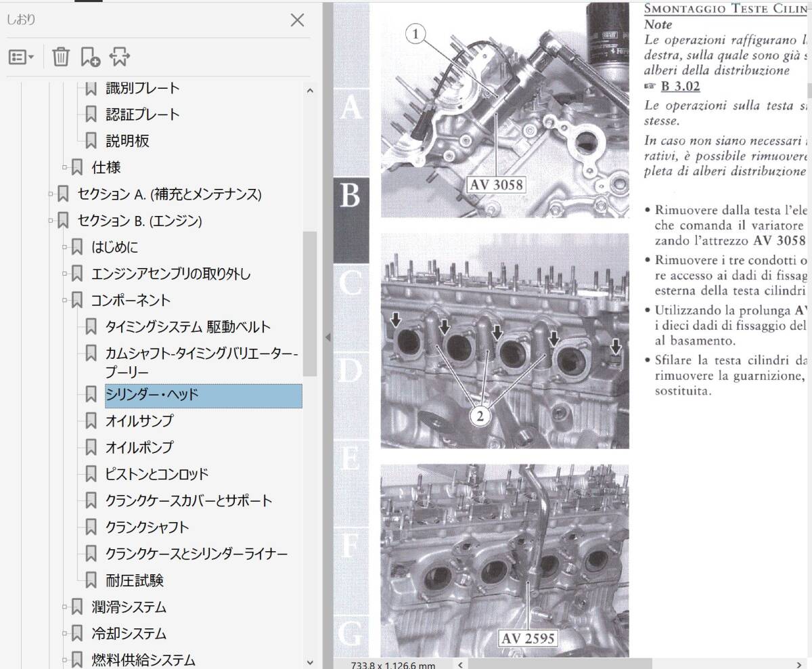Expand the 燃料供給システム bookmark node
Screen dimensions: 812x669
coord(66,659)
